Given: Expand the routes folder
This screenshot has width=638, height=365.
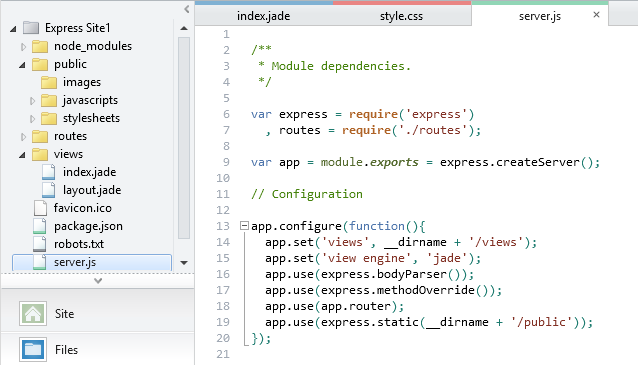Looking at the screenshot, I should 23,137.
